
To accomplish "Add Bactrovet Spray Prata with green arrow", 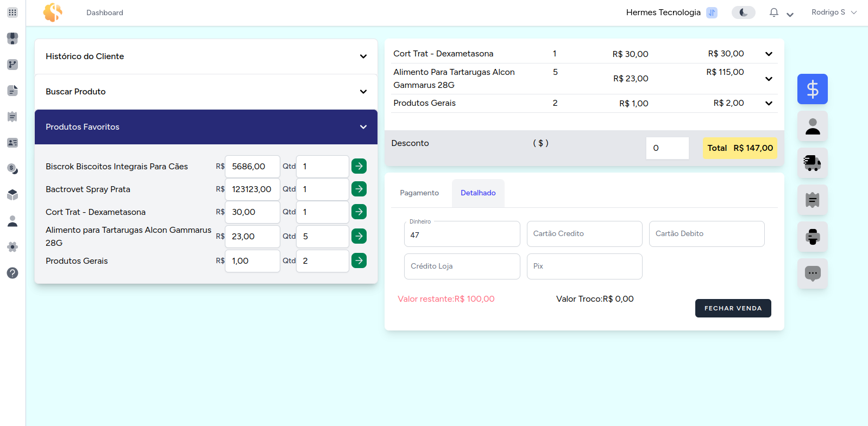I will 359,189.
